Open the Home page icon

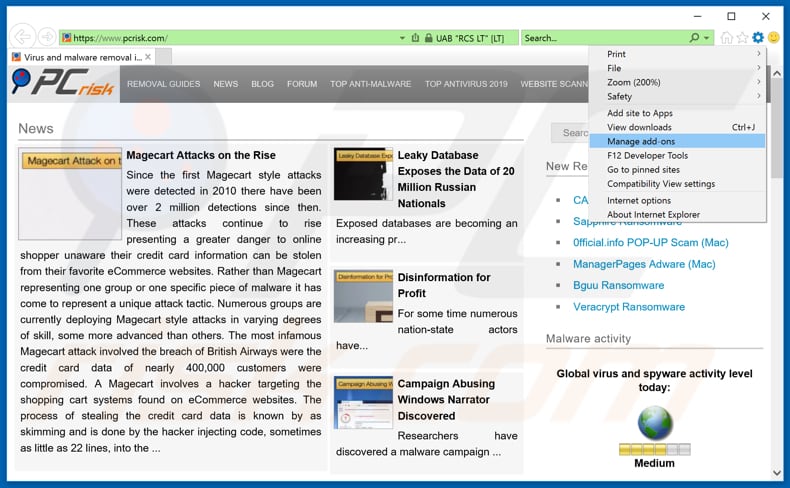726,37
